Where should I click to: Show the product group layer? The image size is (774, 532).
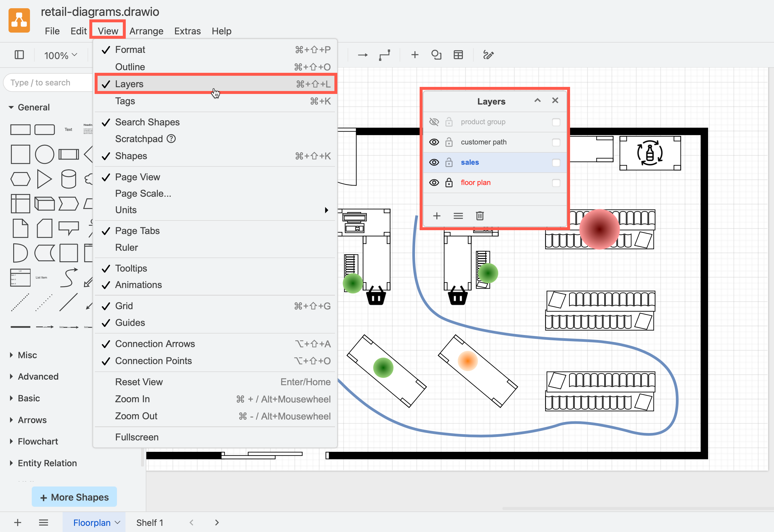click(x=434, y=122)
